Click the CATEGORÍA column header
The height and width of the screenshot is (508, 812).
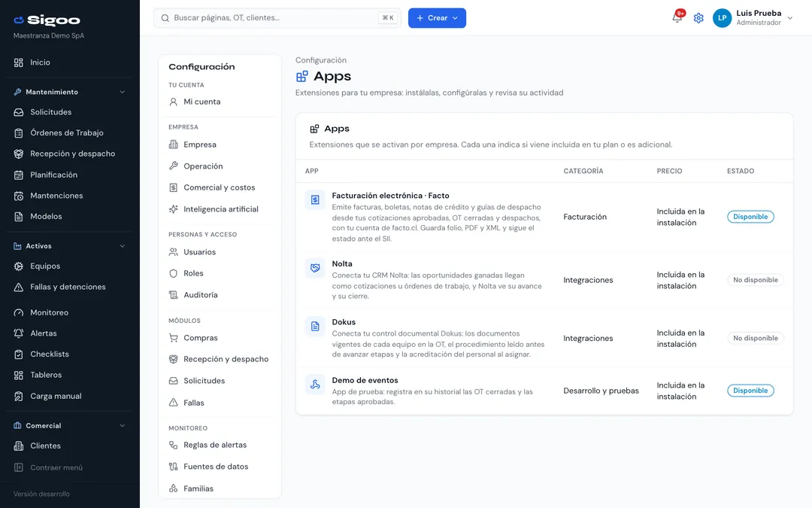[583, 171]
